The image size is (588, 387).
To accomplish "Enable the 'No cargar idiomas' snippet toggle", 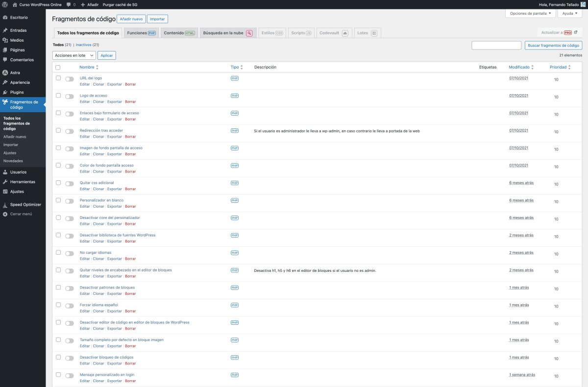I will click(x=70, y=254).
